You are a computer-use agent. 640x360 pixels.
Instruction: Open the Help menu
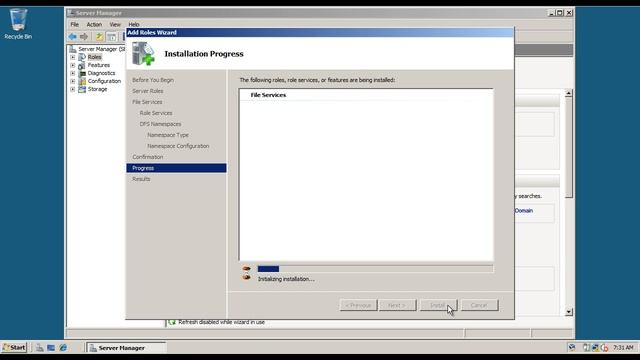tap(134, 24)
